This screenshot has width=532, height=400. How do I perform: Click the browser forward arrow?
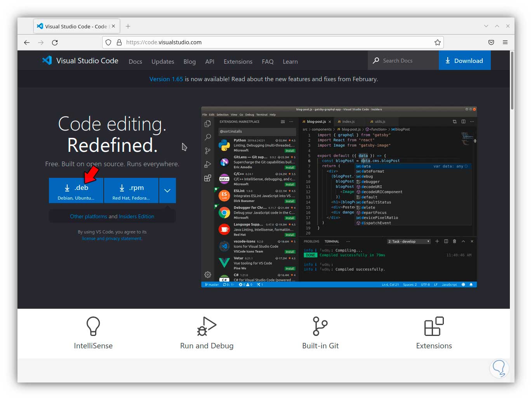(x=41, y=42)
